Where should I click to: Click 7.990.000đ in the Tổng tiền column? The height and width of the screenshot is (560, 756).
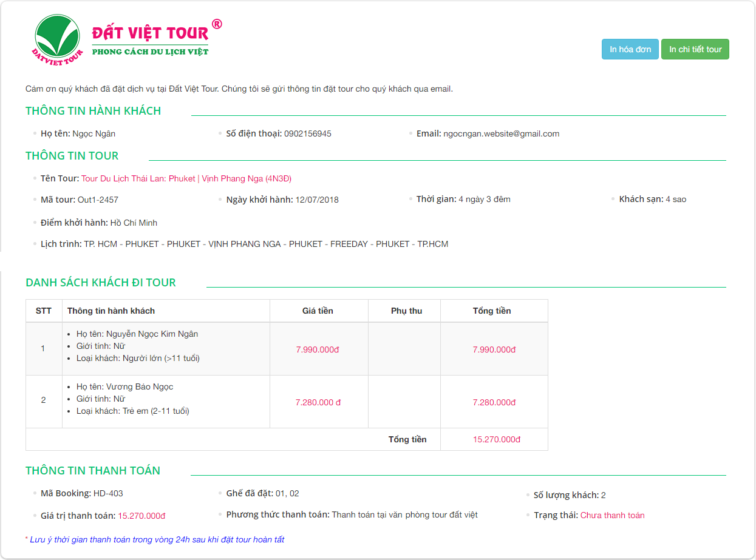tap(494, 349)
